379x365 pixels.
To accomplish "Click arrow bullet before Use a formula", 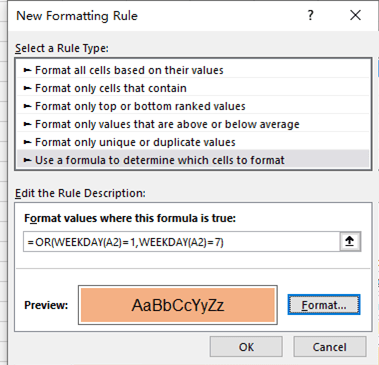I will pos(27,160).
